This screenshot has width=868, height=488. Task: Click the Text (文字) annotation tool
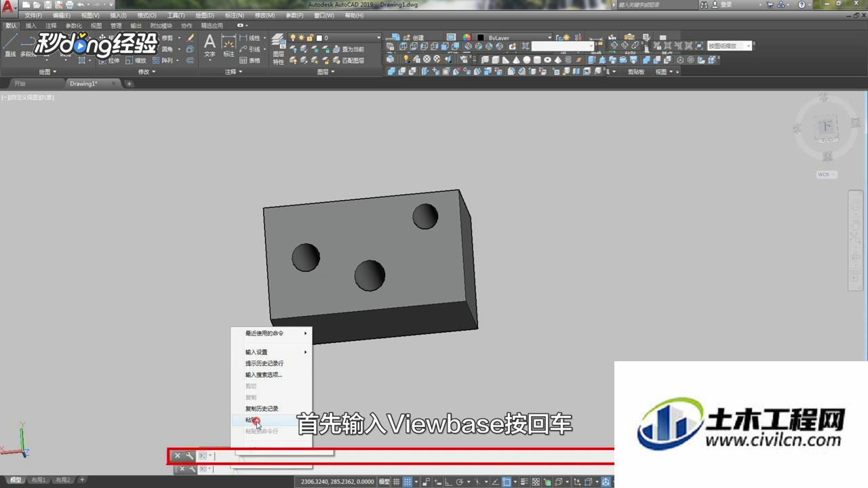[210, 46]
